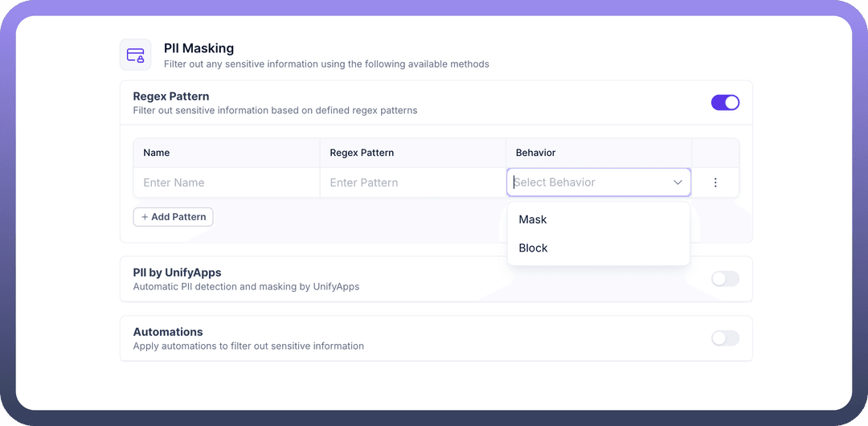Click the Enter Name input field
The width and height of the screenshot is (868, 426).
(x=226, y=182)
